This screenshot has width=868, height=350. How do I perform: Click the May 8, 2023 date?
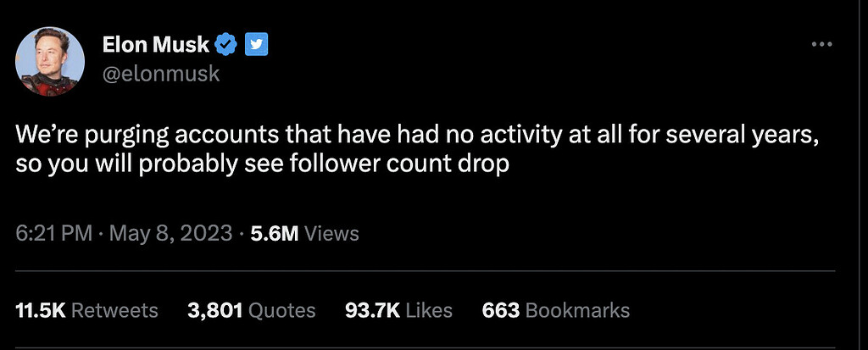tap(171, 233)
